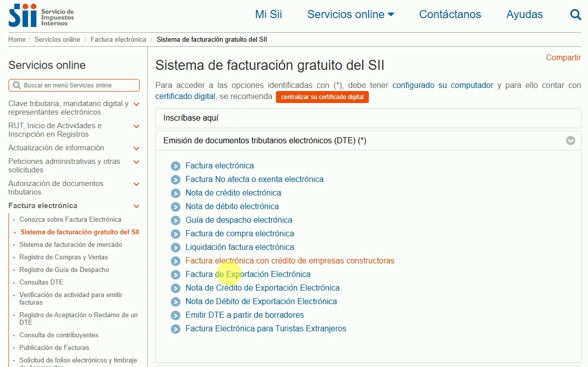Open Contáctanos in top navigation
This screenshot has height=367, width=588.
coord(450,14)
